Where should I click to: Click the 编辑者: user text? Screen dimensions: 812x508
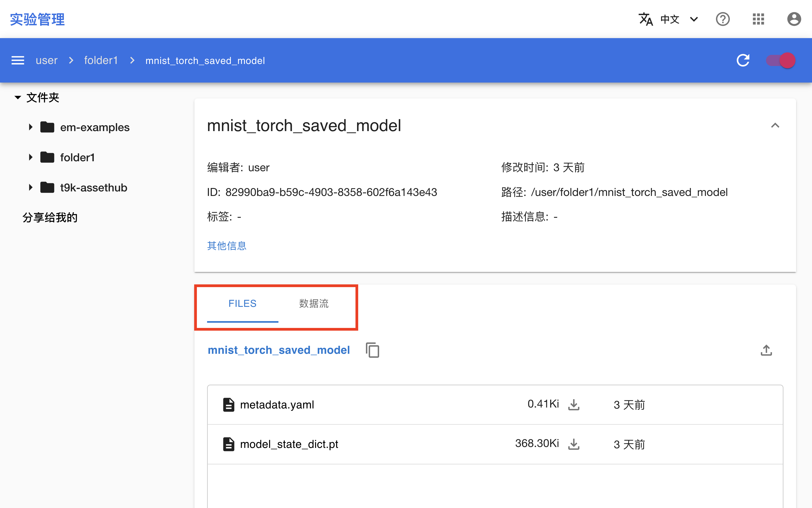click(x=238, y=167)
